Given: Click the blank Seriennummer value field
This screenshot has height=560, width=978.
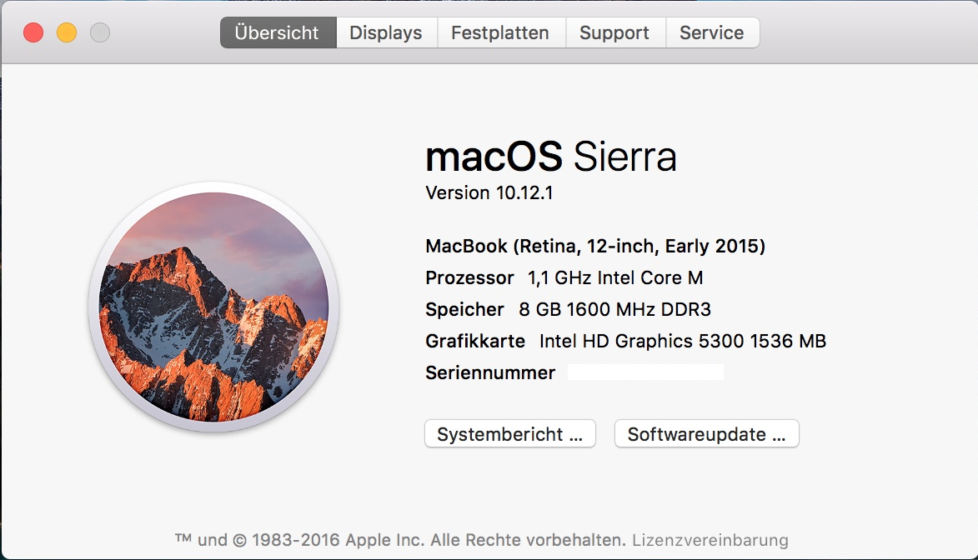Looking at the screenshot, I should pyautogui.click(x=645, y=372).
